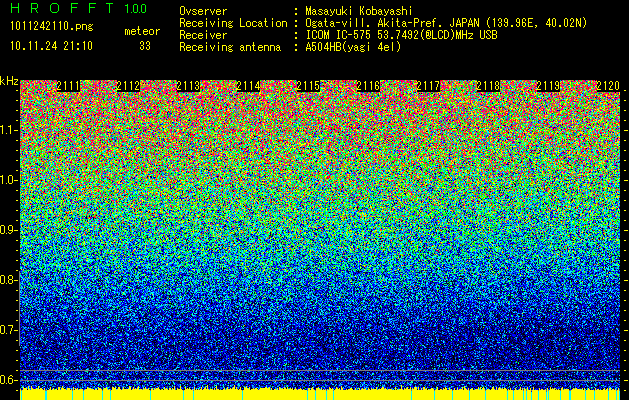Viewport: 629px width, 400px height.
Task: Click time marker 2119
Action: 548,86
